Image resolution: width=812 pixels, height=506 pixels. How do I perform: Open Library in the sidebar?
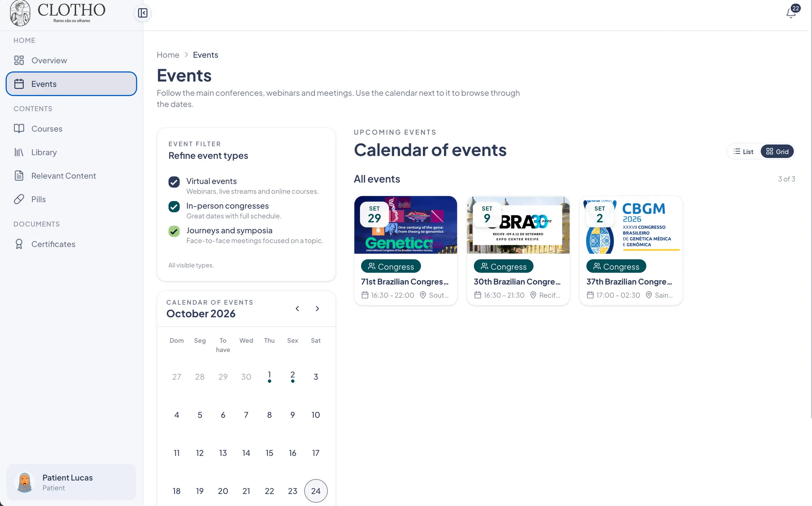pyautogui.click(x=71, y=152)
